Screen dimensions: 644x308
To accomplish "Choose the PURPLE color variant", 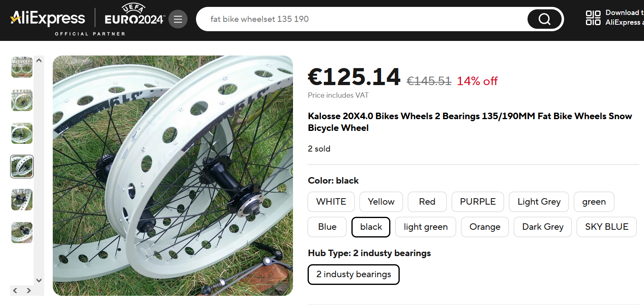I will (477, 202).
